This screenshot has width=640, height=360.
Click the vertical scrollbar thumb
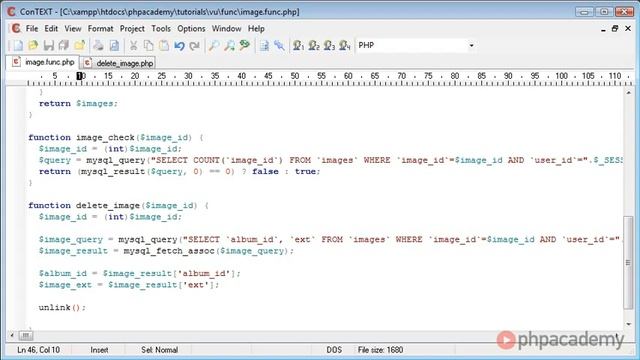click(x=628, y=262)
